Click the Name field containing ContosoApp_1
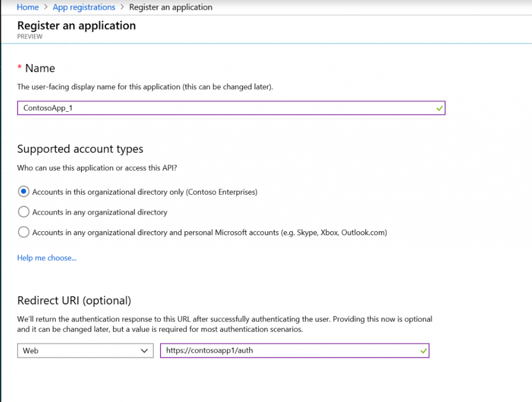Image resolution: width=532 pixels, height=402 pixels. [223, 108]
